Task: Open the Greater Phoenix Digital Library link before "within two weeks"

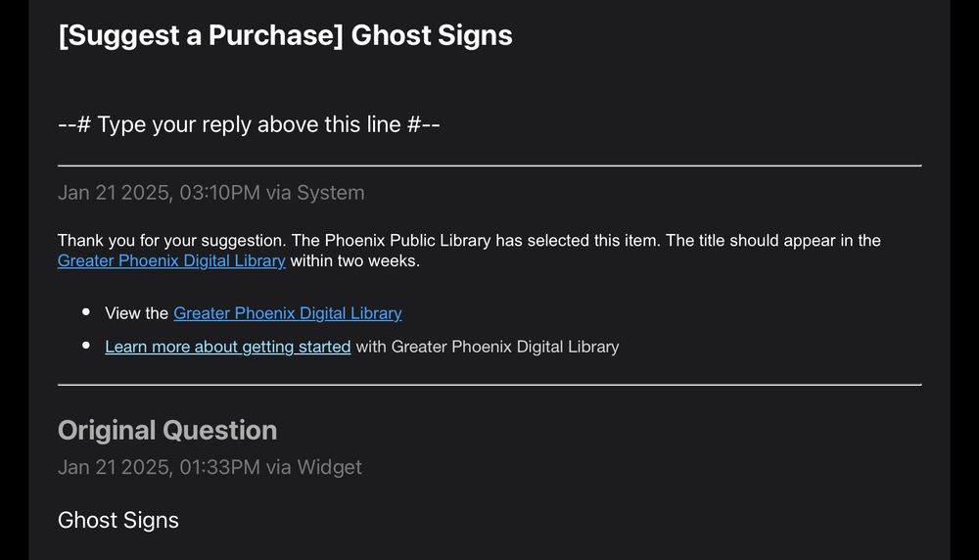Action: coord(171,261)
